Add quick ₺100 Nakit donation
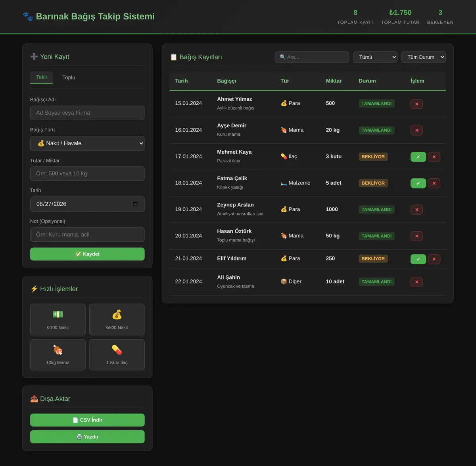This screenshot has width=476, height=466. (58, 320)
